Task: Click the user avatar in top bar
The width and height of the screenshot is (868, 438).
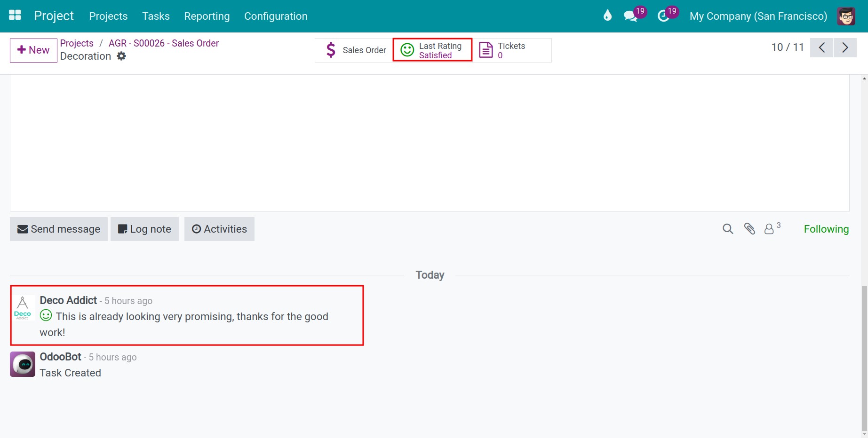Action: (846, 16)
